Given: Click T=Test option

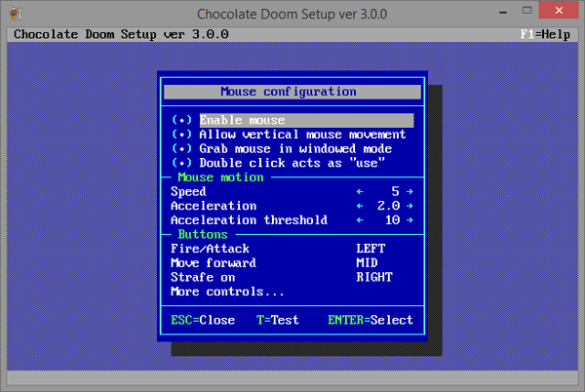Looking at the screenshot, I should tap(278, 320).
